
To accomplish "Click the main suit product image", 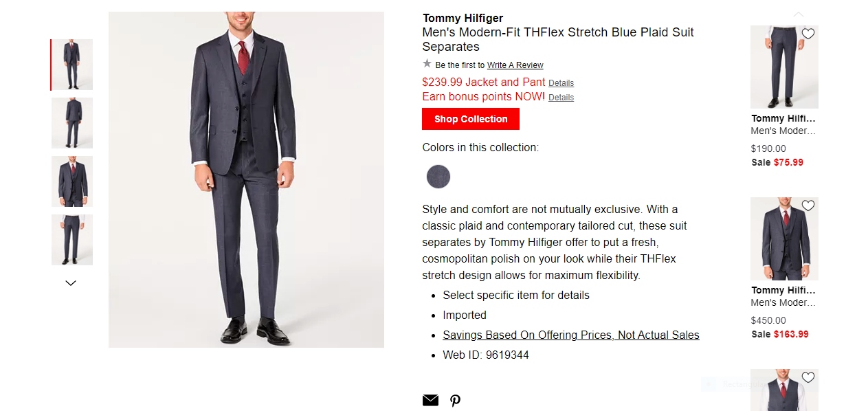I will 246,179.
